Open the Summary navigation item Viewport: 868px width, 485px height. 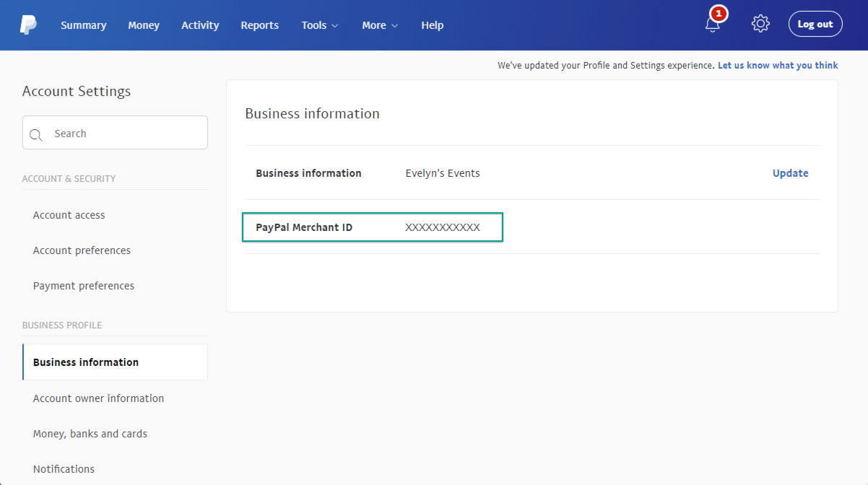point(83,25)
